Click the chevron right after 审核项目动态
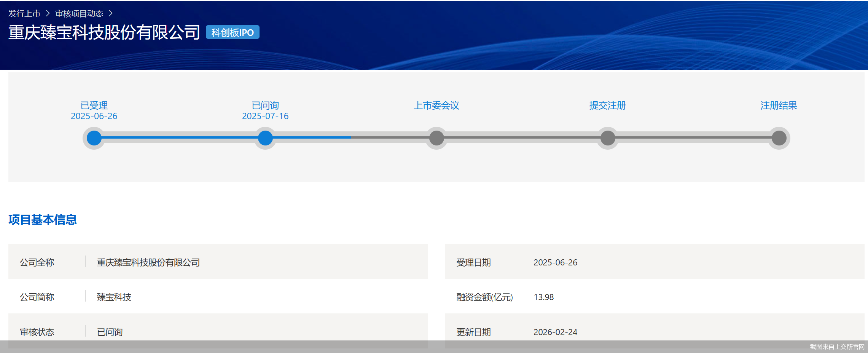This screenshot has width=868, height=353. coord(111,13)
